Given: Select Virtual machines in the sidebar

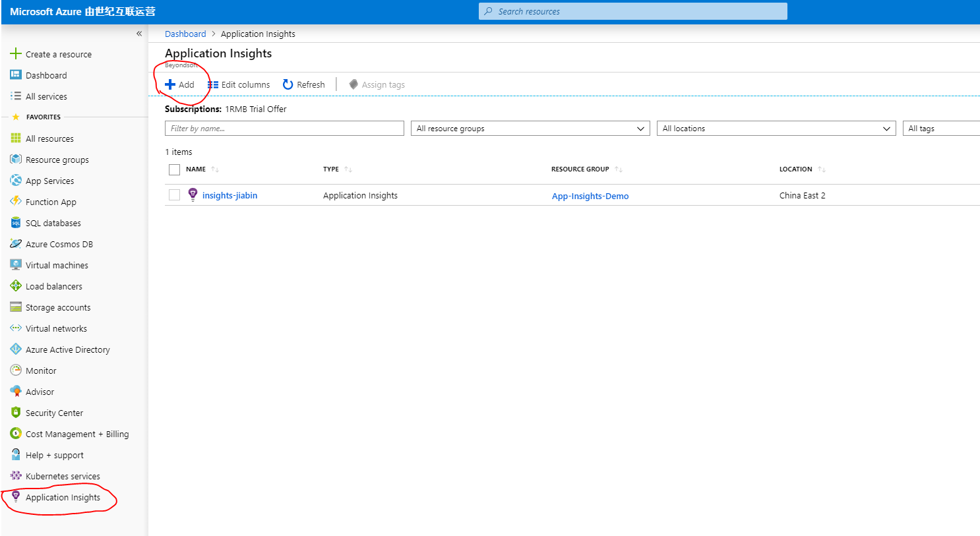Looking at the screenshot, I should [57, 265].
